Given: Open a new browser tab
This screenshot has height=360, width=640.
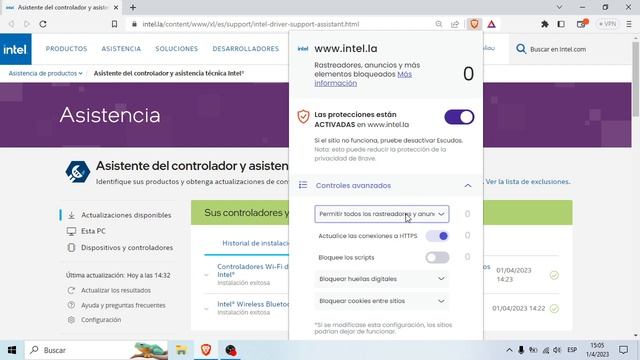Looking at the screenshot, I should pyautogui.click(x=133, y=7).
